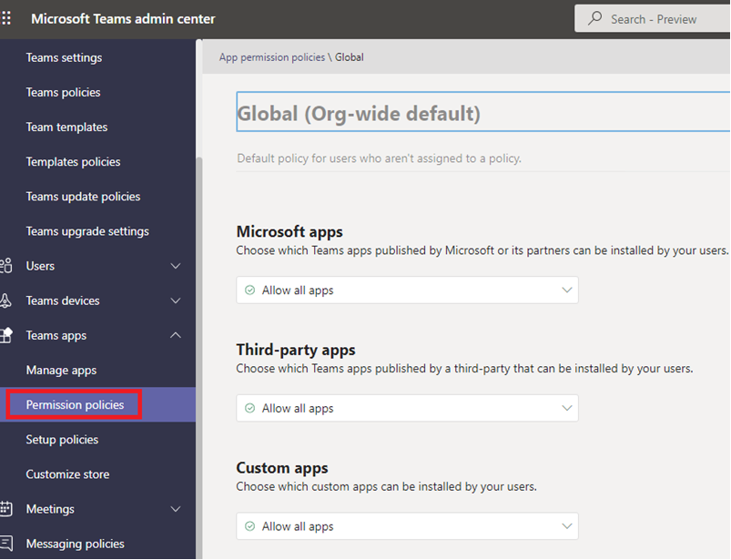Click the Custom apps heading
Image resolution: width=731 pixels, height=560 pixels.
point(282,467)
